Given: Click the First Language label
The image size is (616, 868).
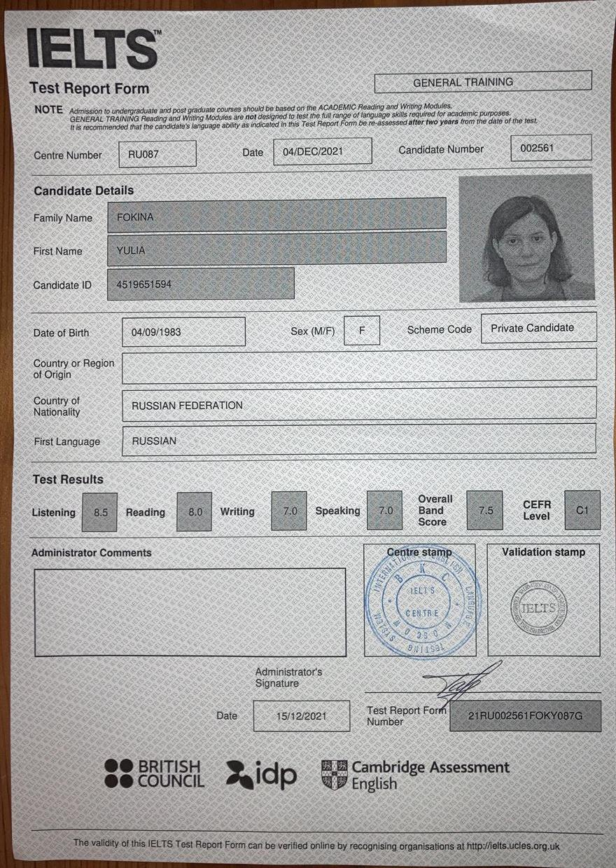Looking at the screenshot, I should (x=67, y=442).
